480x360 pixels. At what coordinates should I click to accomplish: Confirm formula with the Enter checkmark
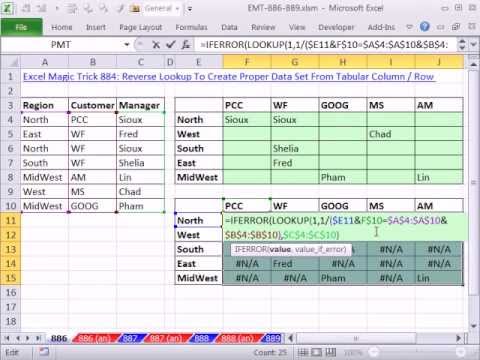171,44
